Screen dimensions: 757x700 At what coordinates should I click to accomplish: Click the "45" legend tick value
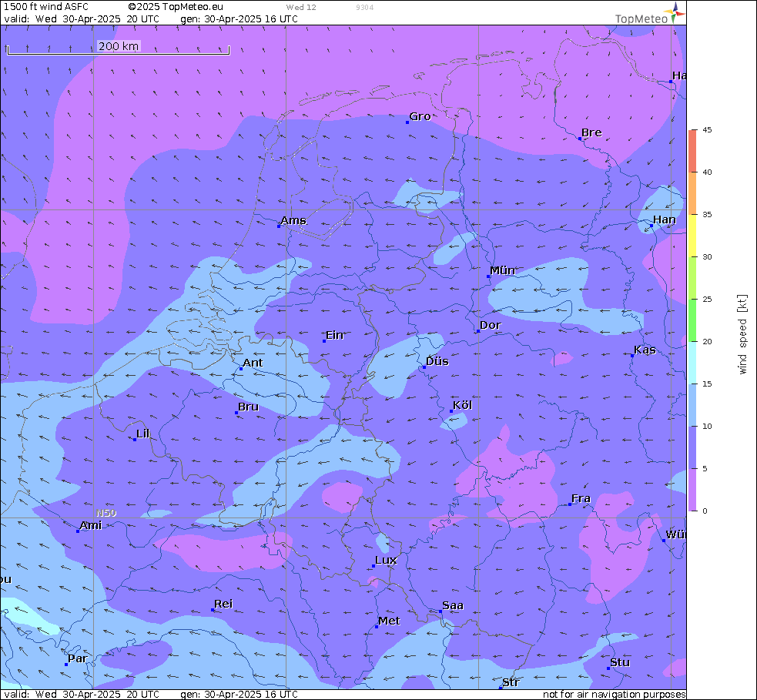(x=707, y=130)
